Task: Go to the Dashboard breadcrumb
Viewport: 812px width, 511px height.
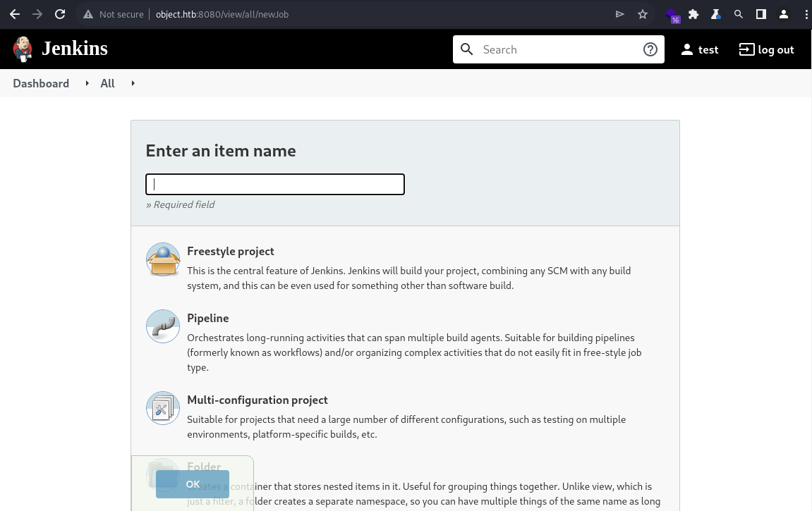Action: tap(41, 83)
